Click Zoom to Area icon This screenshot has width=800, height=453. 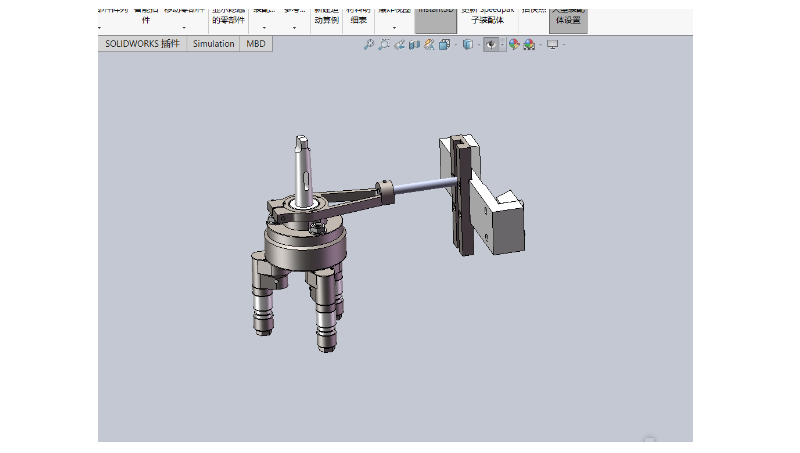pos(384,45)
